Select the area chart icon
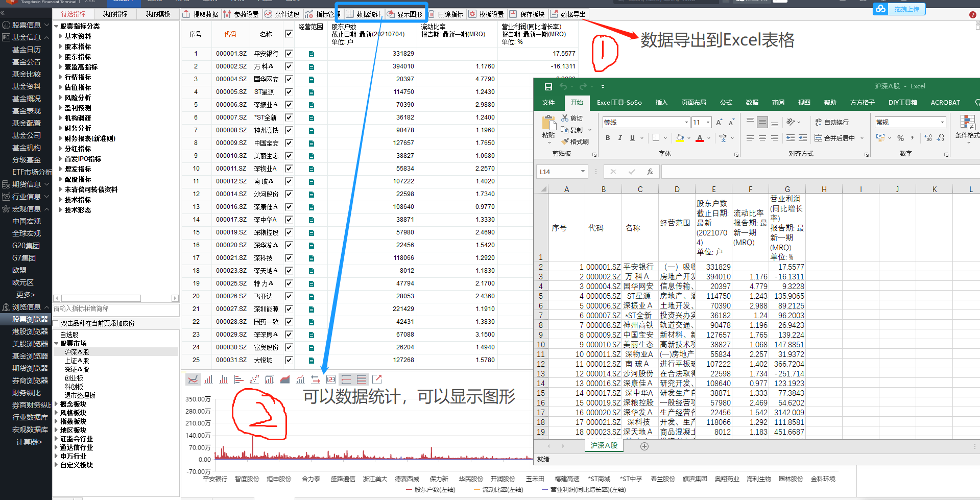 click(x=285, y=379)
